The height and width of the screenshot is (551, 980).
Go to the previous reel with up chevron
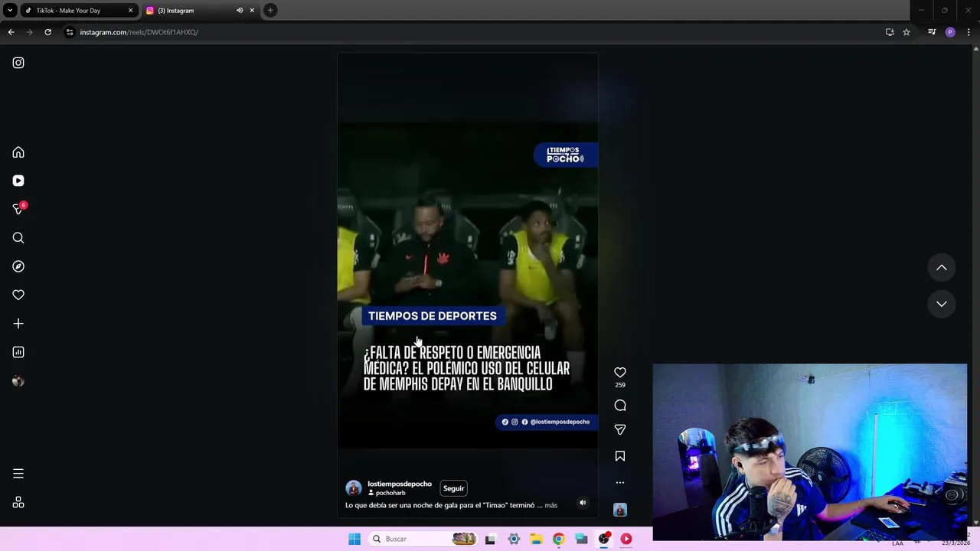click(942, 268)
